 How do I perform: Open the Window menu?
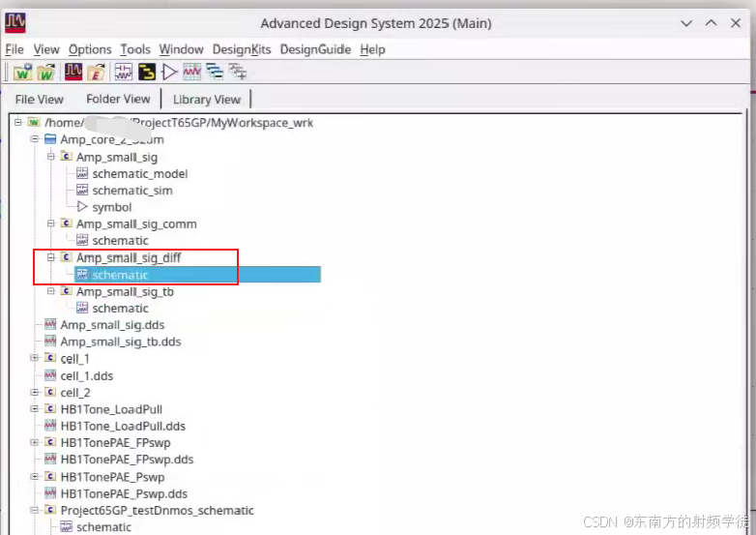(182, 49)
